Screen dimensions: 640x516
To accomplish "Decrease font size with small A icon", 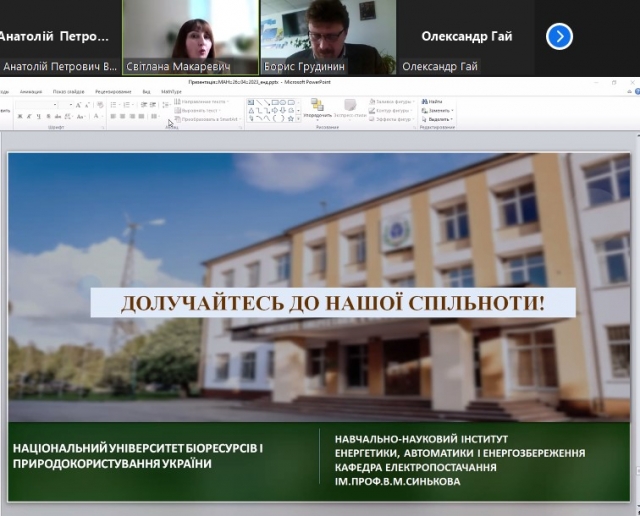I will tap(87, 105).
